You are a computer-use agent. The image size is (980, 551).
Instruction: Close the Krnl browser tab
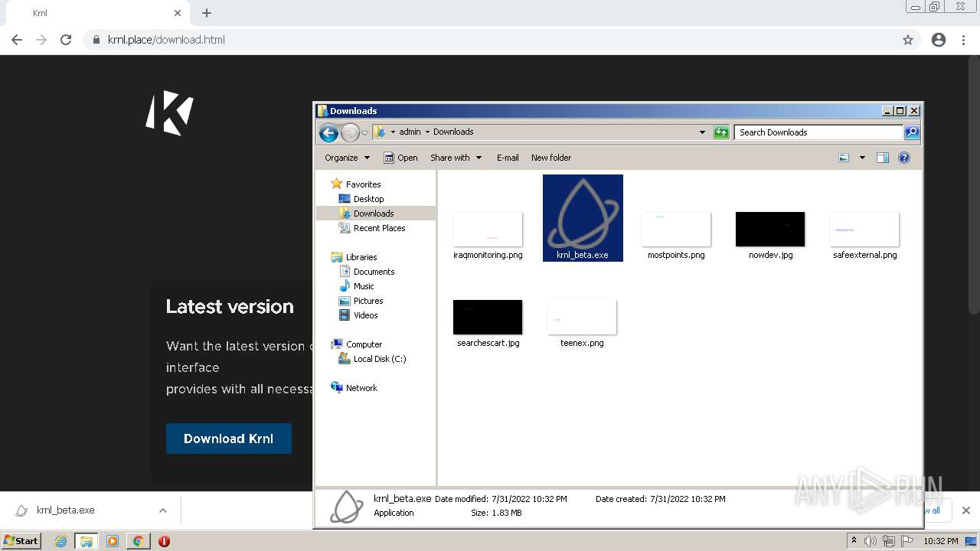[x=178, y=13]
